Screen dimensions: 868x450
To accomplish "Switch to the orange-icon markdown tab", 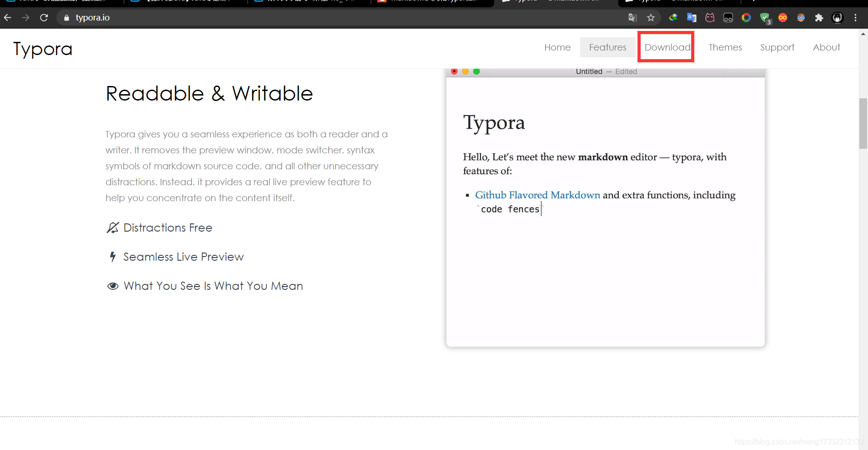I will [432, 2].
